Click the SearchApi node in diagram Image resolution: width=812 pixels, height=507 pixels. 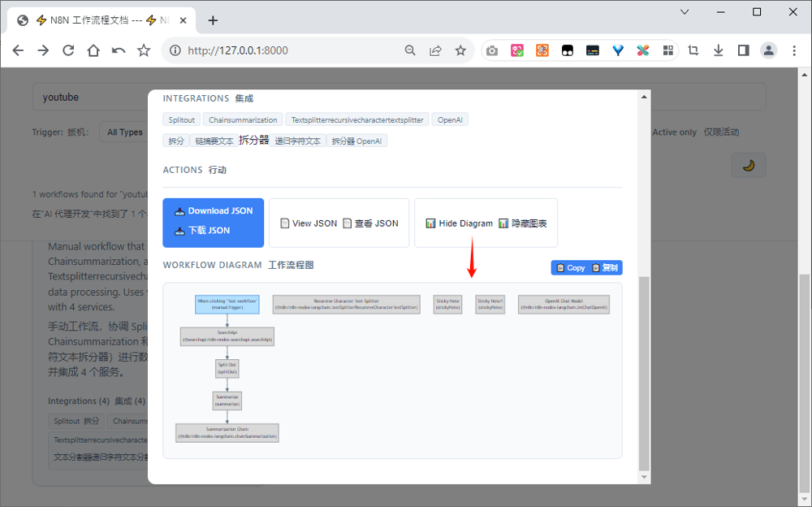point(227,336)
